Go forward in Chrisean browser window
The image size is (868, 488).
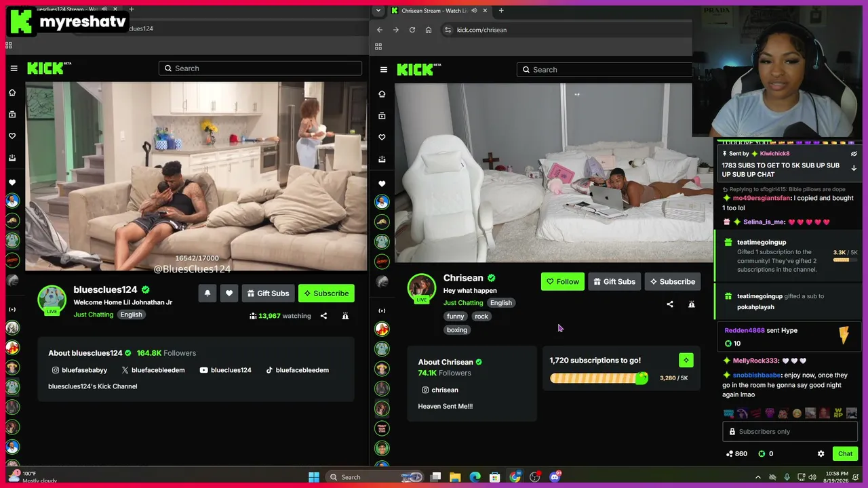(396, 30)
